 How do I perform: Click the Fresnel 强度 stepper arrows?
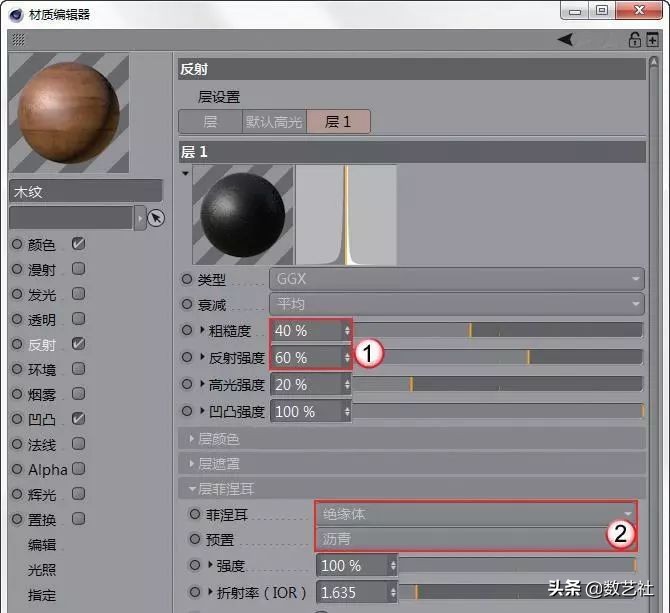point(393,566)
